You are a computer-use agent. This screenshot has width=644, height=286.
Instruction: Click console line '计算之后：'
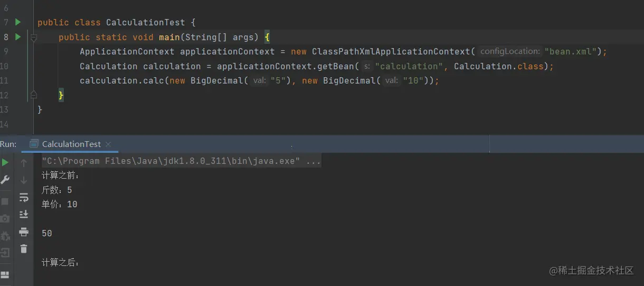click(x=61, y=262)
